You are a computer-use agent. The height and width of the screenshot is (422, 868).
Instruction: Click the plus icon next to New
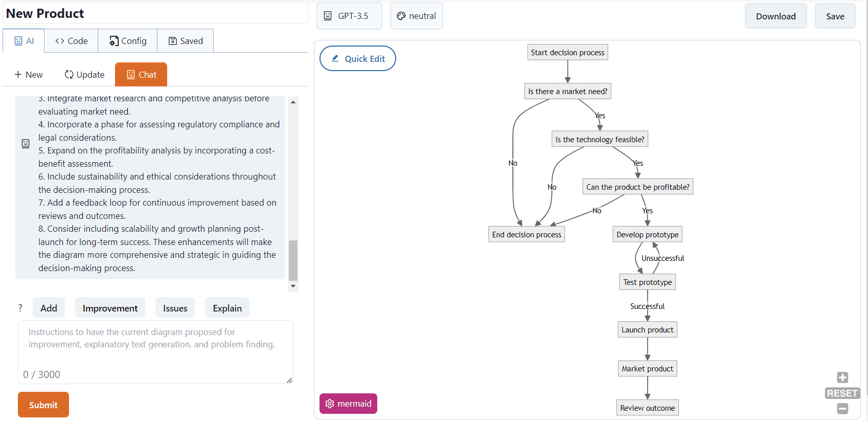pos(18,74)
